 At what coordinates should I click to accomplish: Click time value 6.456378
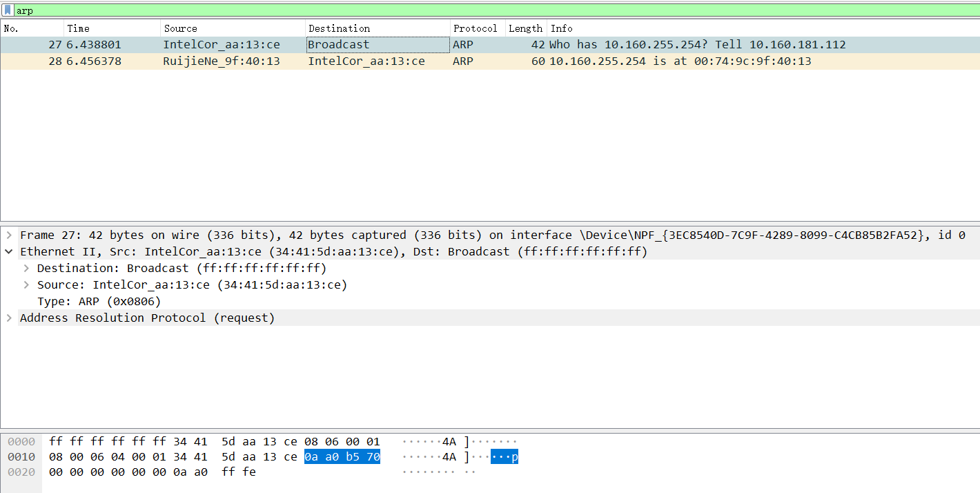94,61
